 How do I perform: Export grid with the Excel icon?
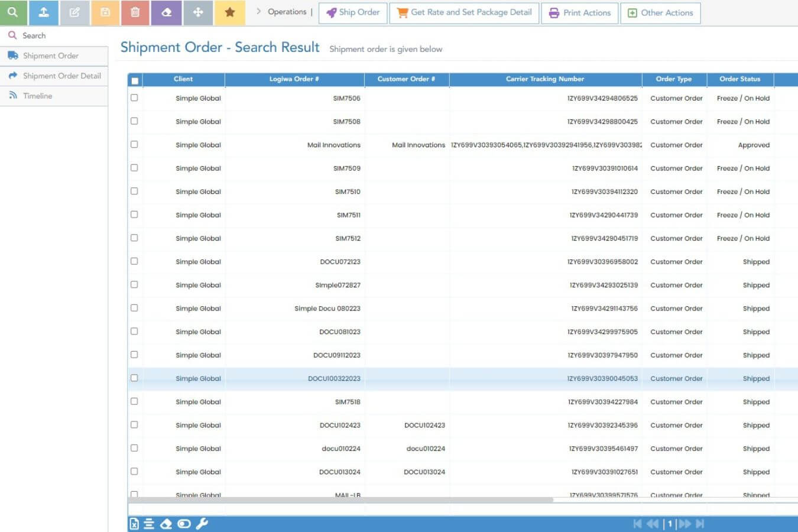coord(134,524)
